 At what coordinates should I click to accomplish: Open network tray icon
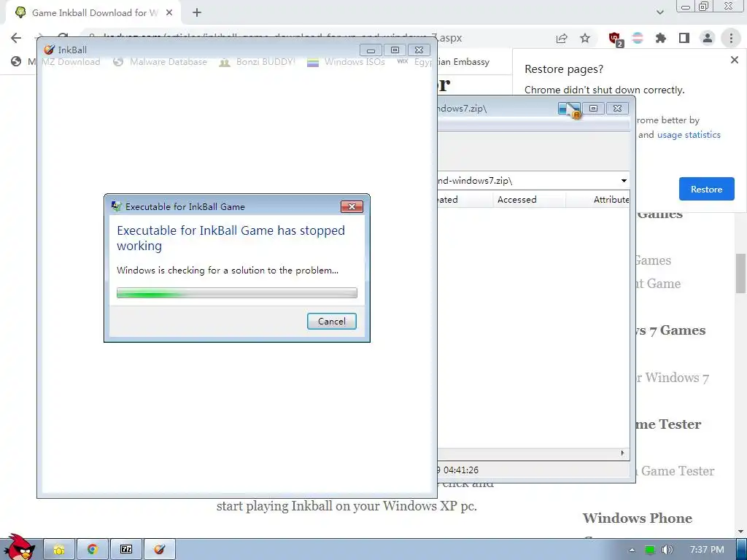650,550
